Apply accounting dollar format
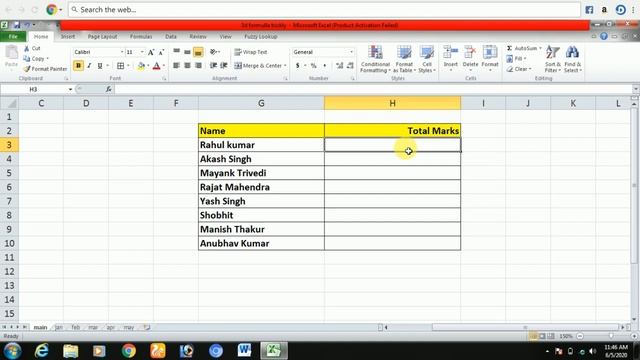Image resolution: width=640 pixels, height=360 pixels. point(298,66)
